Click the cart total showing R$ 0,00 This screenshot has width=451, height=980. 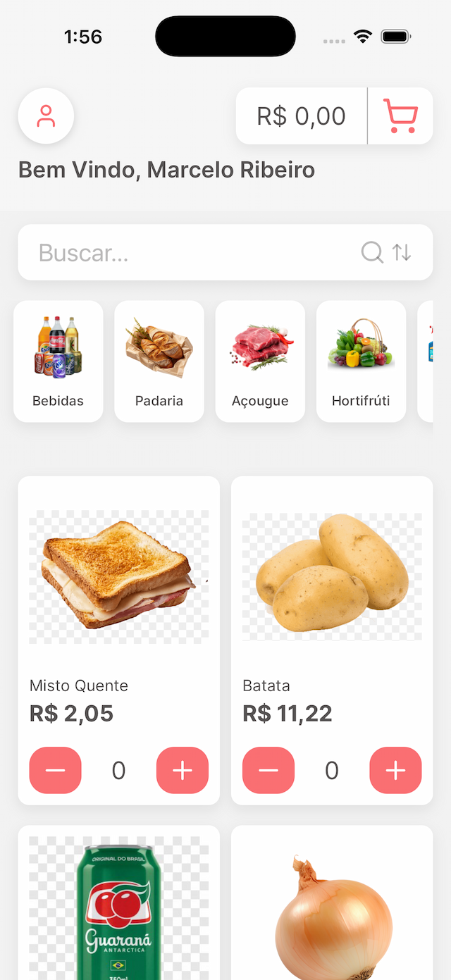[301, 116]
